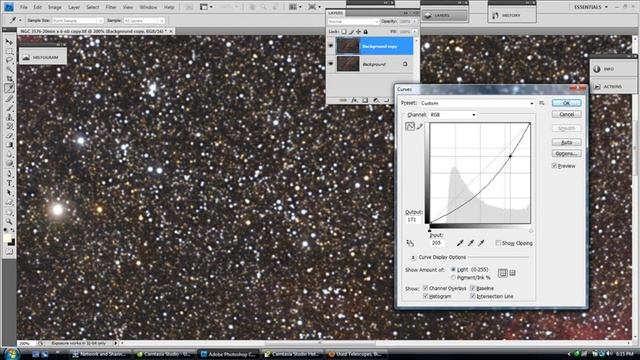Toggle Channel Overlays checkbox

tap(425, 288)
